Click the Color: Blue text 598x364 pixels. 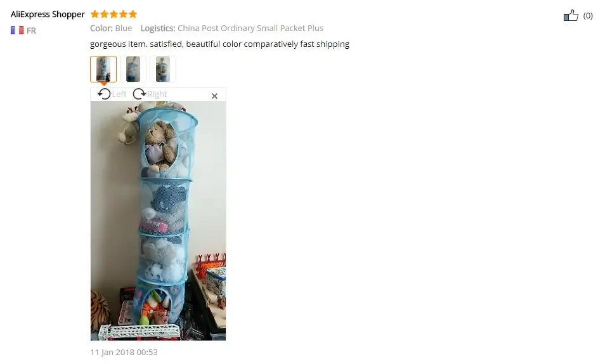(111, 29)
